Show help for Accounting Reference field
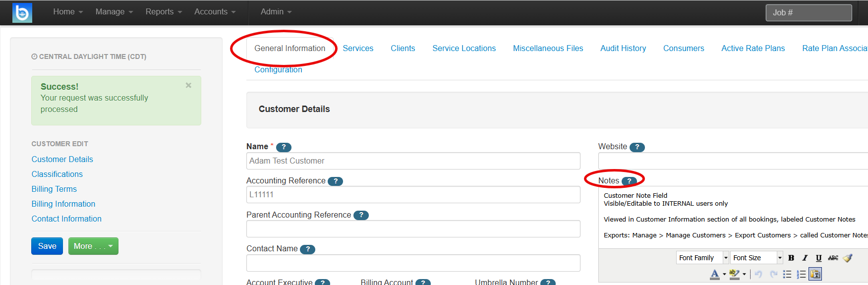 [336, 181]
